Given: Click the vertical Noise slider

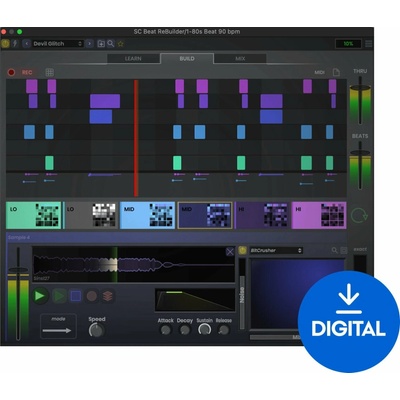Looking at the screenshot, I should (x=242, y=293).
